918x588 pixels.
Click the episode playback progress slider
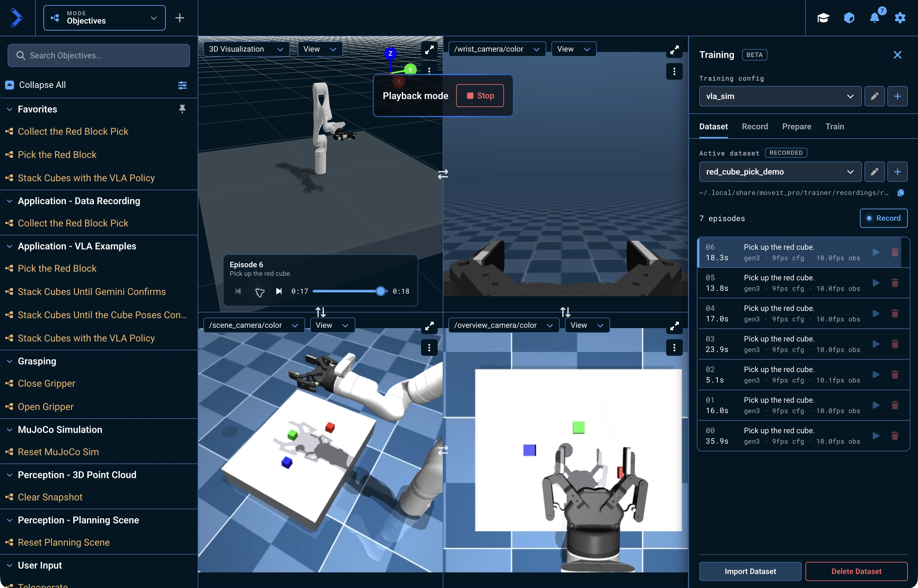[350, 291]
